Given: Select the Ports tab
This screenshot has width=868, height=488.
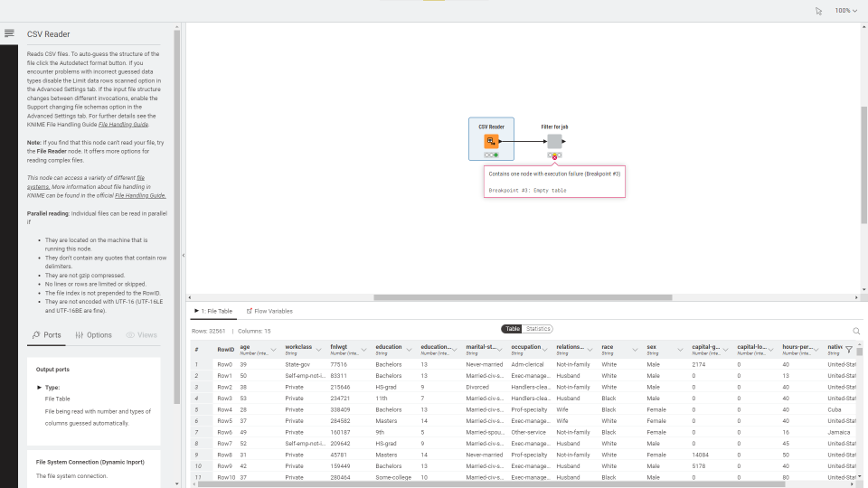Looking at the screenshot, I should [x=47, y=334].
